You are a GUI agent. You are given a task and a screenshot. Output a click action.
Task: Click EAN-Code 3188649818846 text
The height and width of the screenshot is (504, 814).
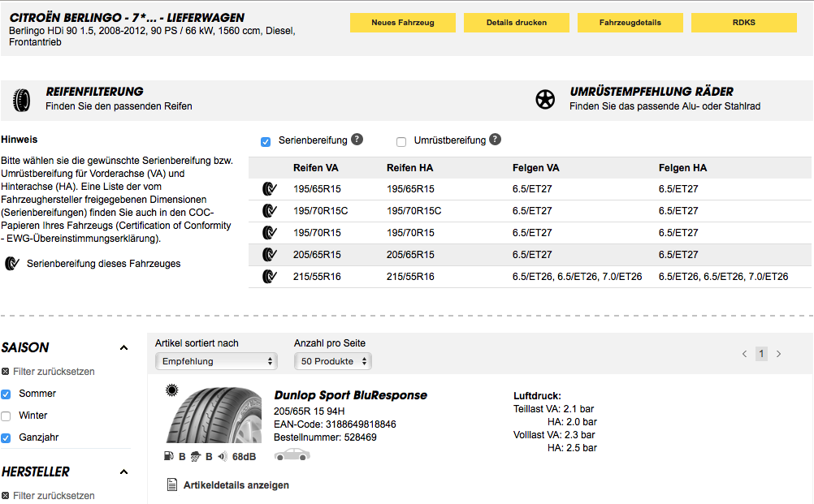pyautogui.click(x=335, y=424)
